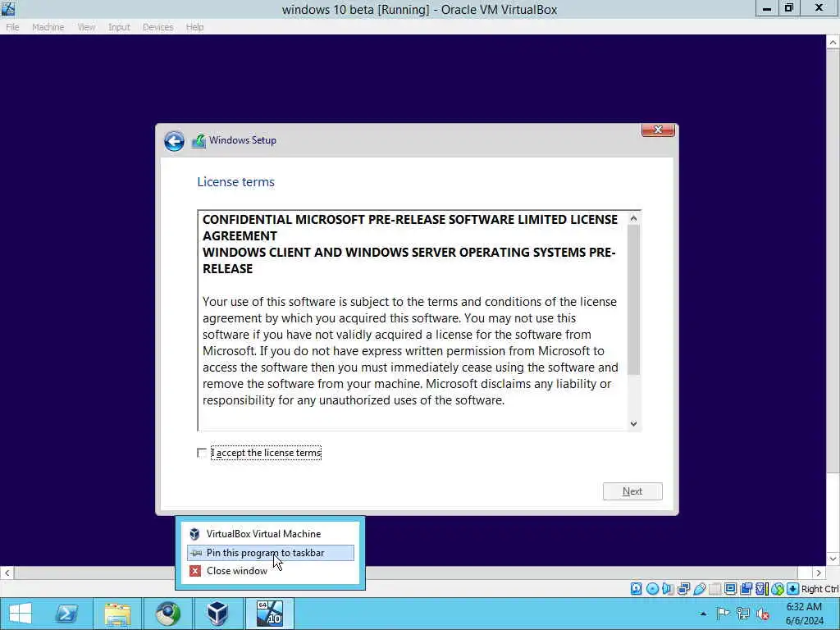Click the blue back arrow in Windows Setup
This screenshot has height=630, width=840.
174,141
